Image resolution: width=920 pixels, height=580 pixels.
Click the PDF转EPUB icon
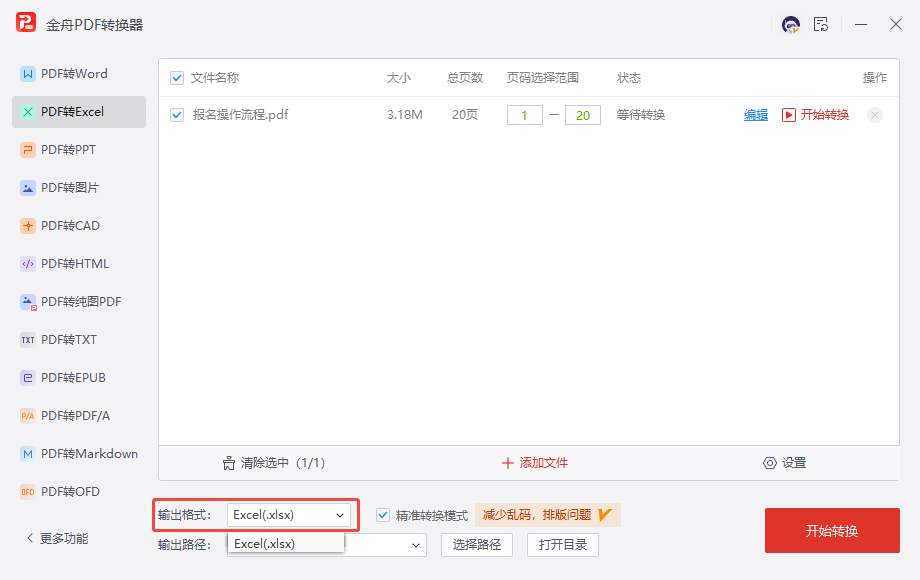tap(28, 378)
